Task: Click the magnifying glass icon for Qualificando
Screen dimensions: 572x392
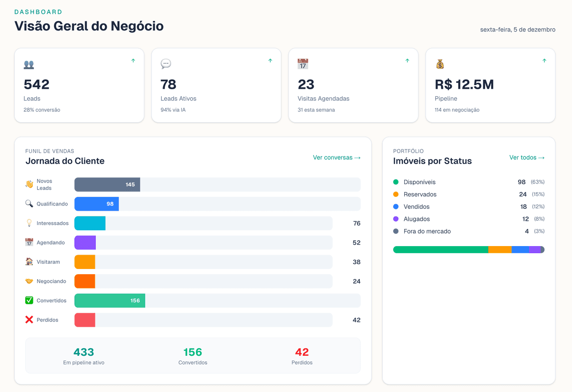Action: 30,204
